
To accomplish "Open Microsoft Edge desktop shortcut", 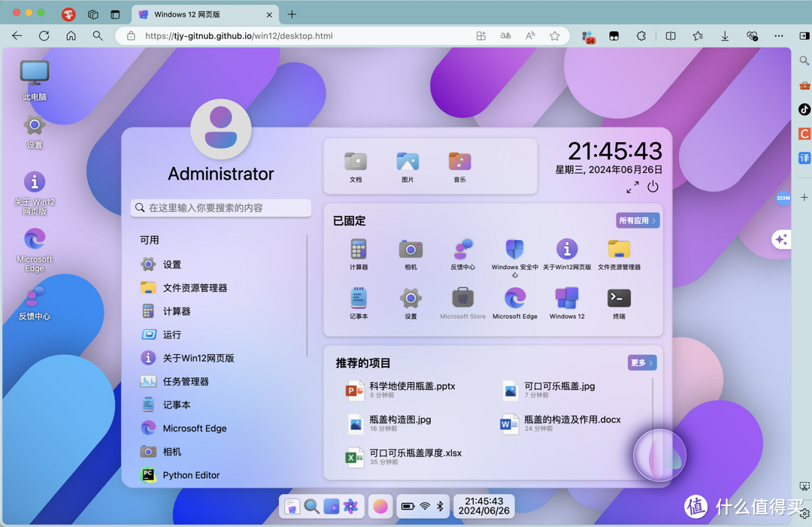I will pos(35,250).
